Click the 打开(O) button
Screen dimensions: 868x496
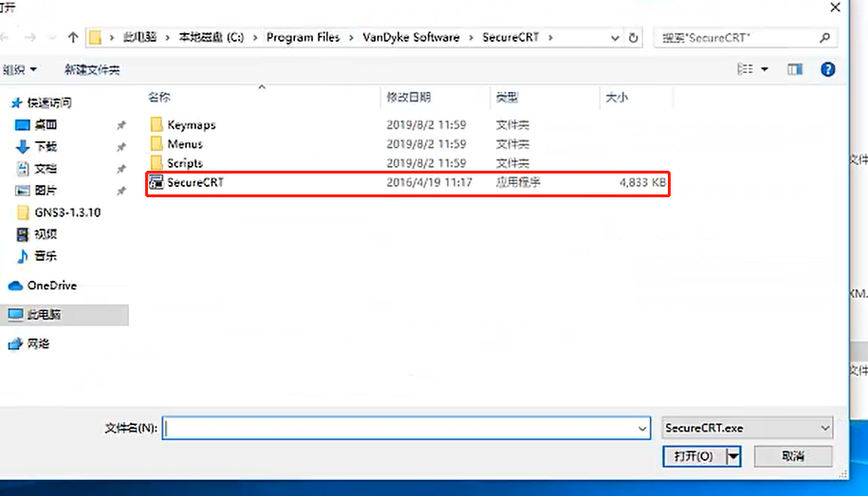click(694, 456)
